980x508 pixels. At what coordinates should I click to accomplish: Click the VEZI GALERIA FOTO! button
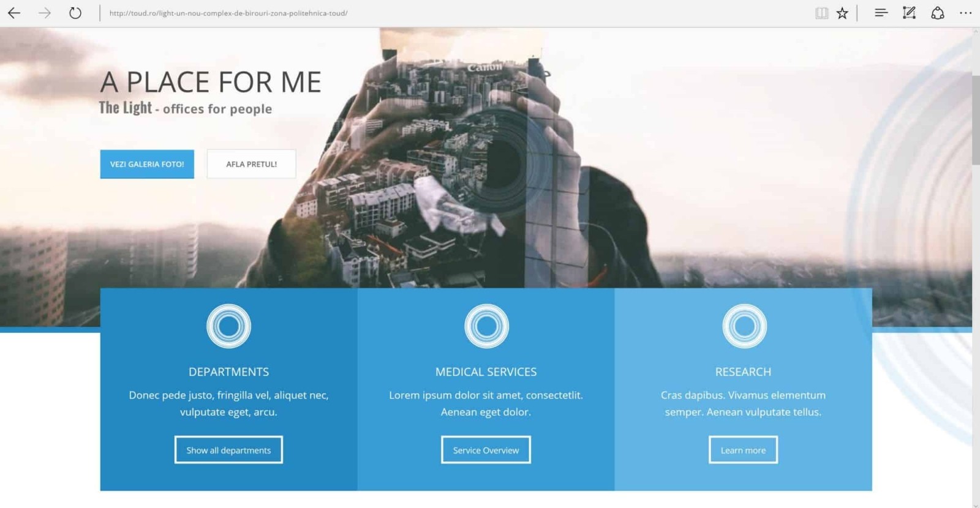(x=147, y=164)
